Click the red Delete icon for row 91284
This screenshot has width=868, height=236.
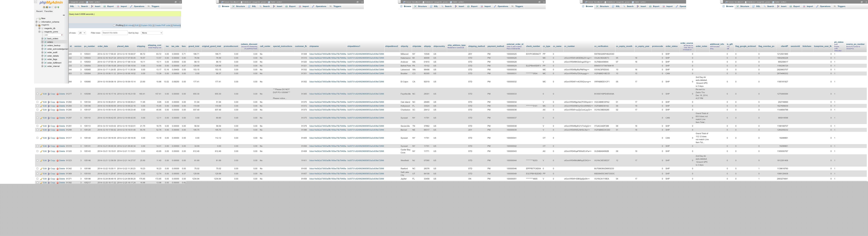click(58, 106)
